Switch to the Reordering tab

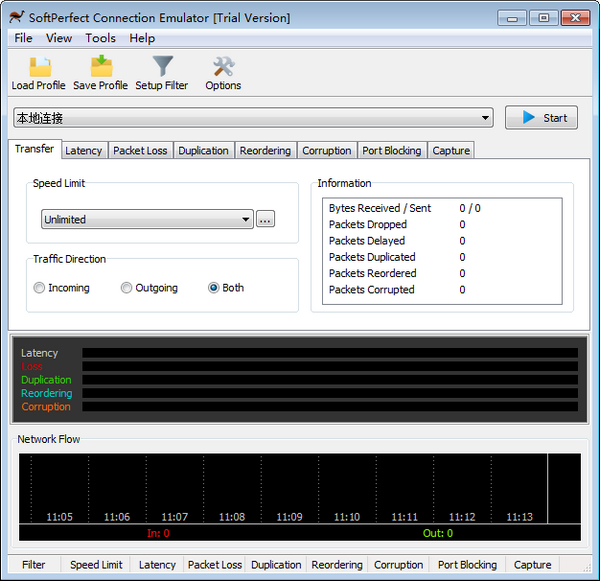point(265,150)
